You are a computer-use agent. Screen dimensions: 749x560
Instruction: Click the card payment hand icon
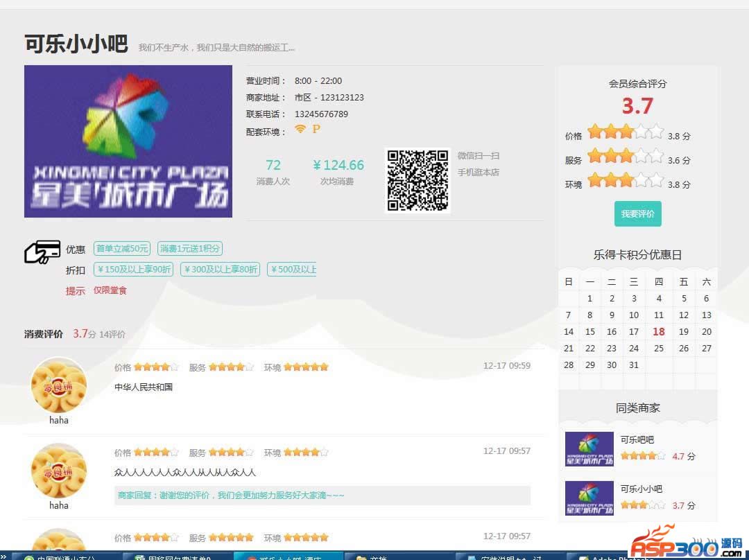42,252
